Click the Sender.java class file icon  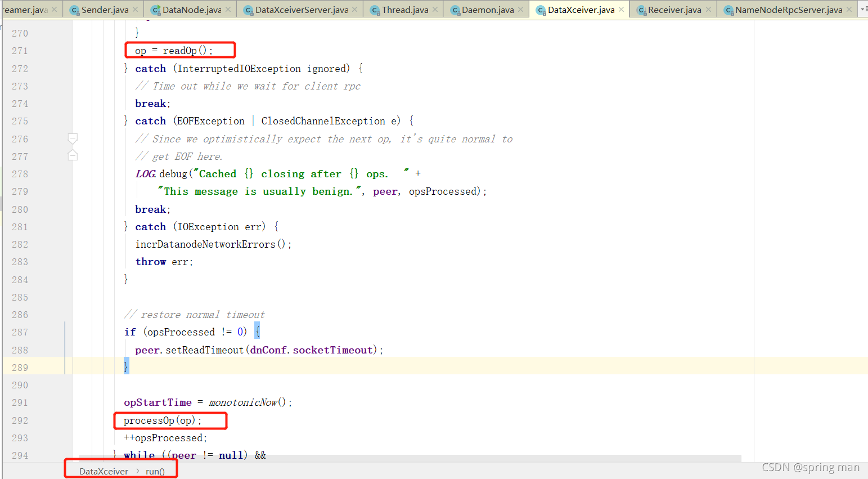[x=74, y=10]
